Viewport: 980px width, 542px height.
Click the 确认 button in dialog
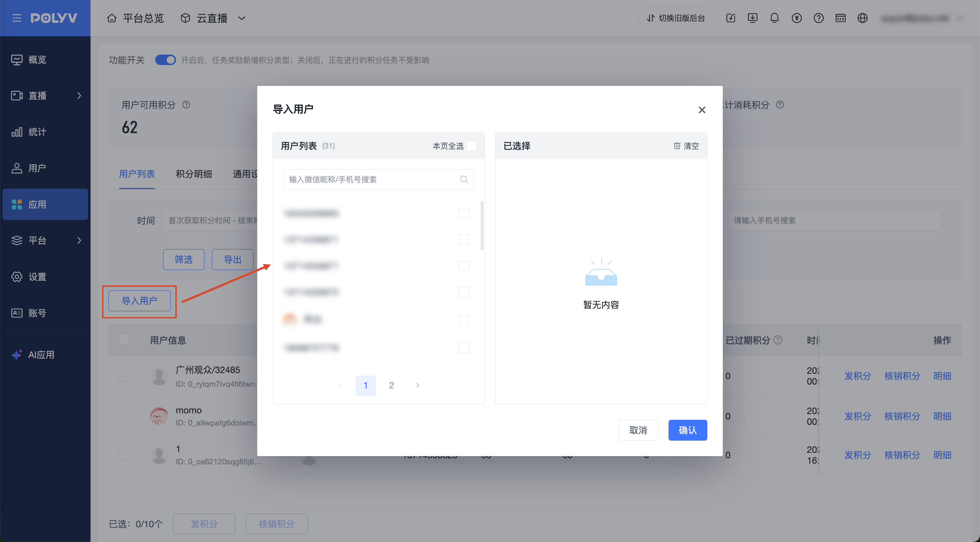pyautogui.click(x=688, y=430)
